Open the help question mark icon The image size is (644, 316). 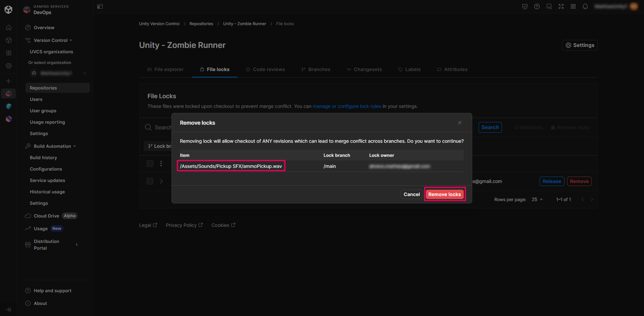(537, 6)
